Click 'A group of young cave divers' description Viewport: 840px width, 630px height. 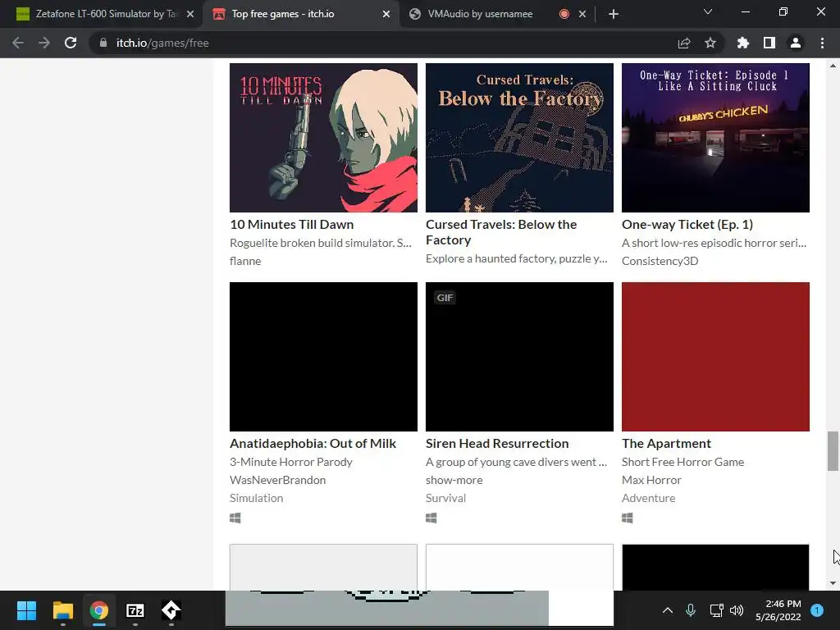pos(517,462)
